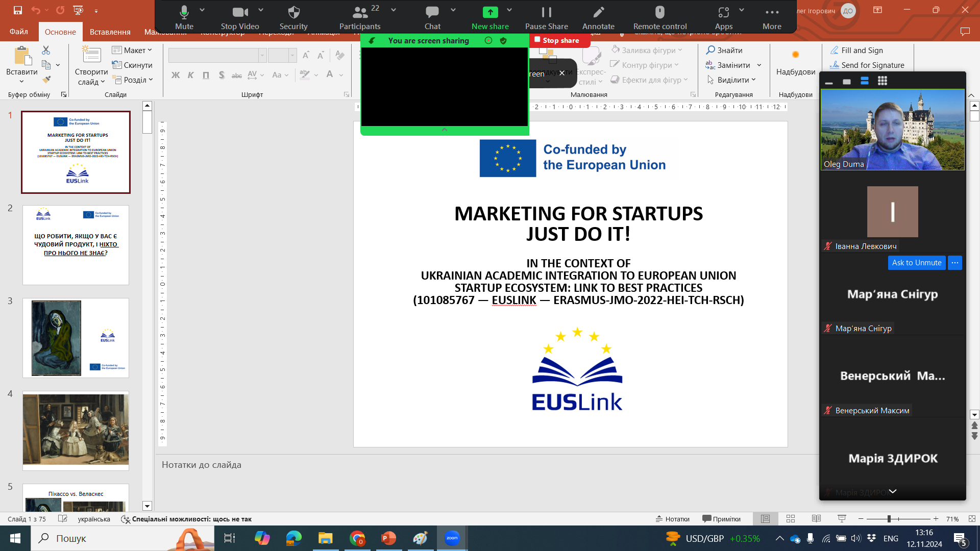980x551 pixels.
Task: Open the Zoom Chat panel
Action: [432, 12]
